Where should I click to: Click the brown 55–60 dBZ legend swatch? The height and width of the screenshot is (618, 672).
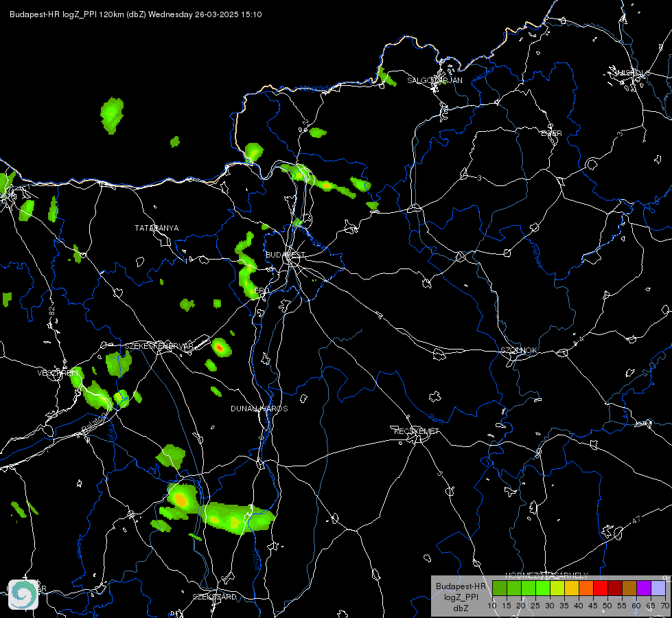click(x=629, y=588)
